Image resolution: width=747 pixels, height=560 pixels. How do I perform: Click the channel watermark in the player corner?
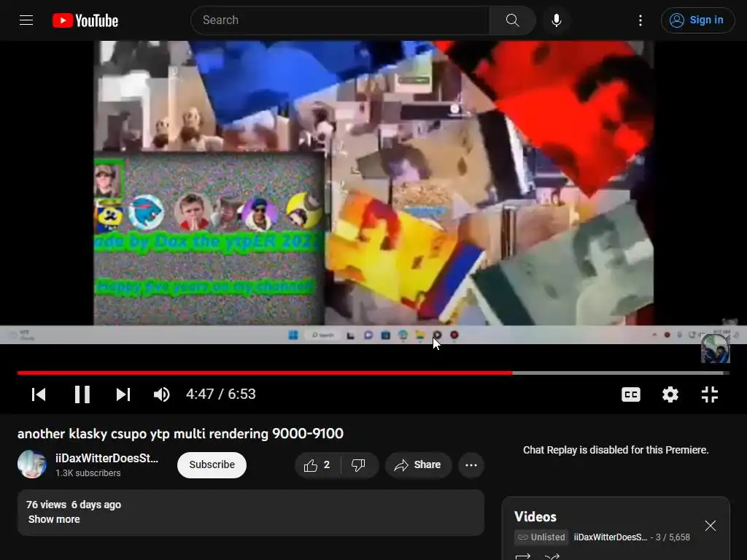click(715, 349)
